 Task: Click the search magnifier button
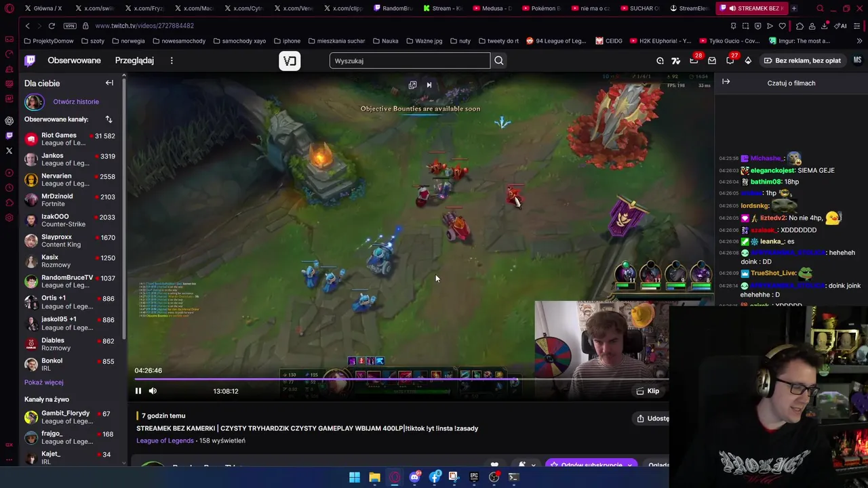tap(499, 60)
